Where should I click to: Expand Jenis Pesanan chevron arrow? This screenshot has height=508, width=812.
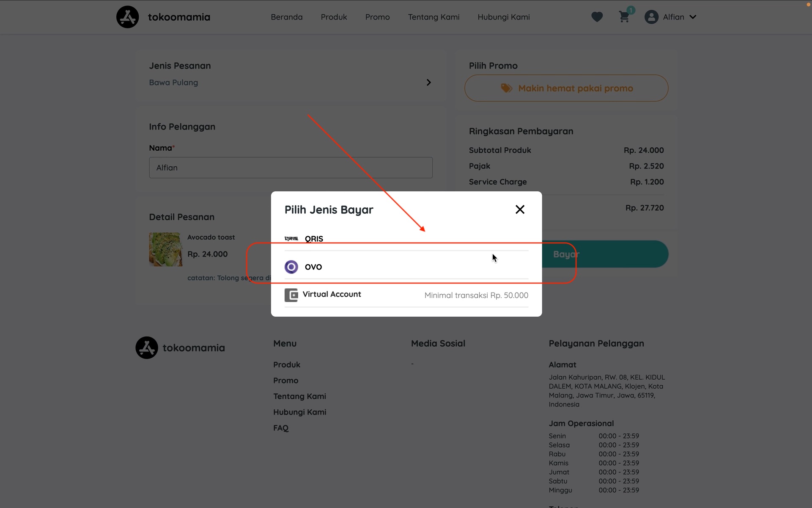(x=428, y=83)
